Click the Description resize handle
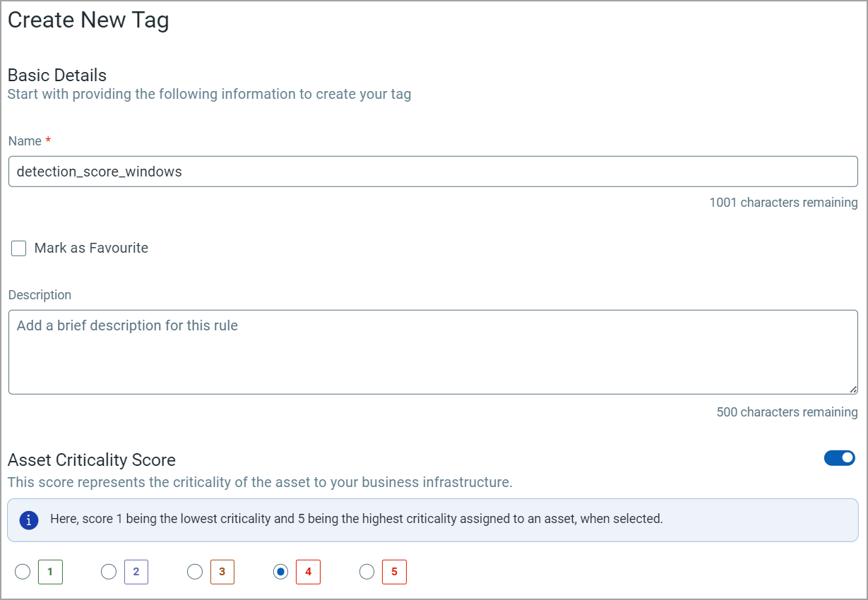Screen dimensions: 868x600 [852, 389]
